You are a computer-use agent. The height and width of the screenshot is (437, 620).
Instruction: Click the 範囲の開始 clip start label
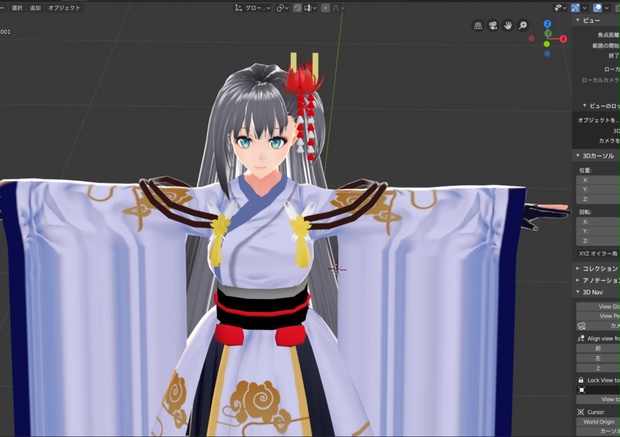[606, 46]
